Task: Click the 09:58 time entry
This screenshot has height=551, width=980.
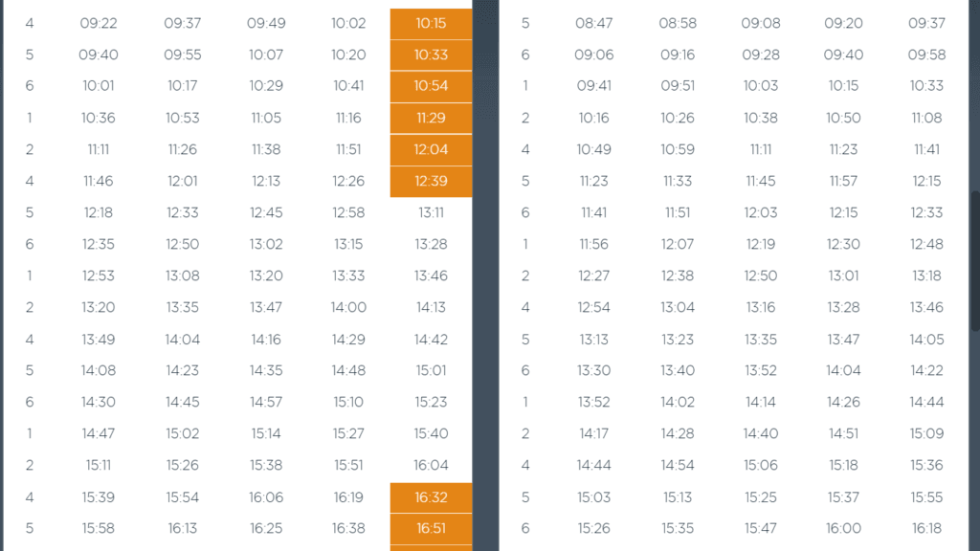Action: point(926,55)
